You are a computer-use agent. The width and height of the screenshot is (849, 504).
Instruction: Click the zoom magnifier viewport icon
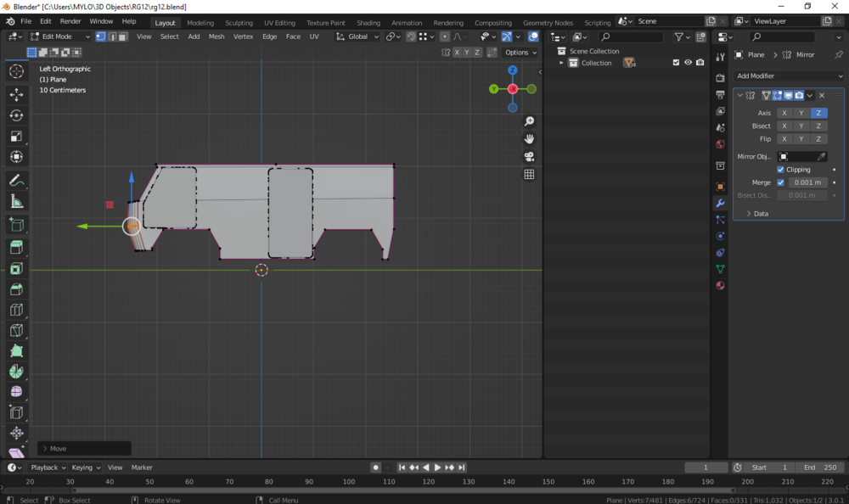pyautogui.click(x=529, y=121)
